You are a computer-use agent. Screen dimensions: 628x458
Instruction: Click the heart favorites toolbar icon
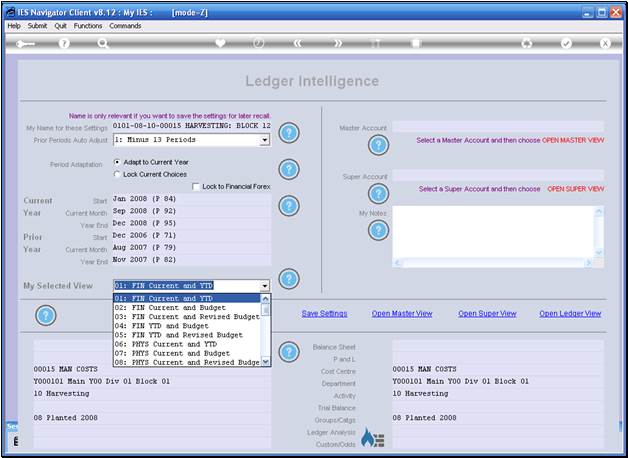click(x=220, y=43)
